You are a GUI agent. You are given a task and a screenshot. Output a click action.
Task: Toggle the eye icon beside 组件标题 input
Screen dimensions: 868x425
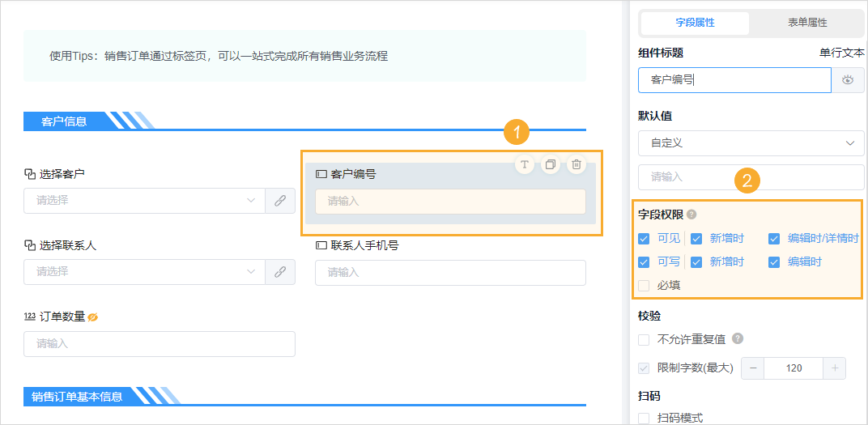[x=848, y=80]
